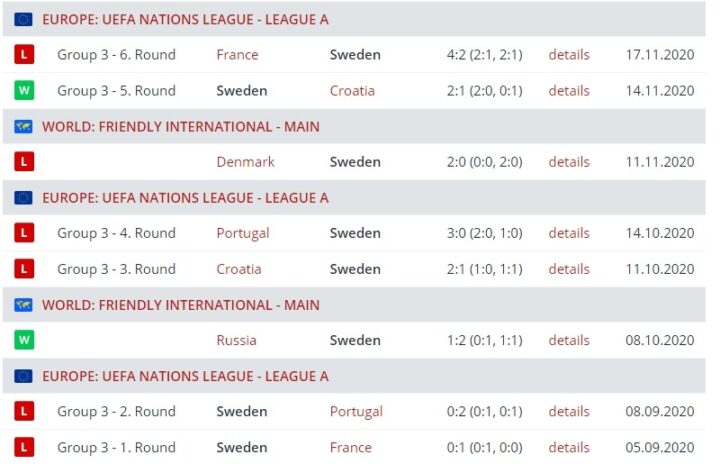
Task: Click the L icon in the Denmark row
Action: 24,162
